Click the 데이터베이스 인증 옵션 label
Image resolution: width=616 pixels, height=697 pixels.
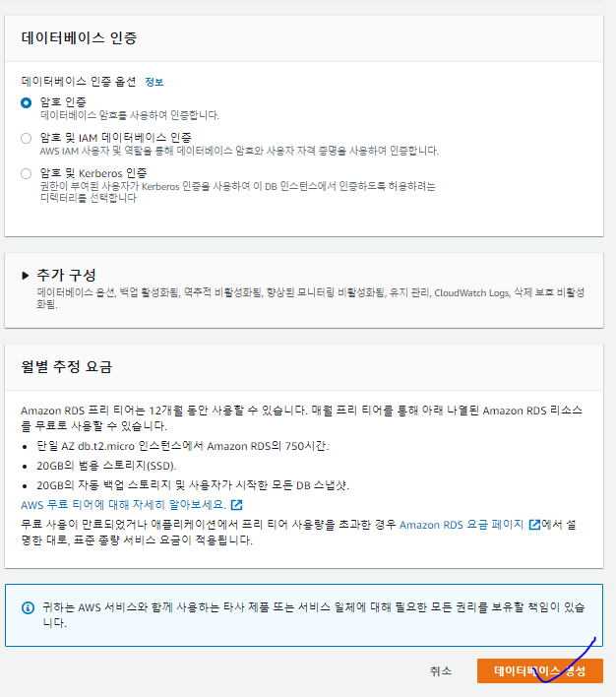[x=78, y=82]
